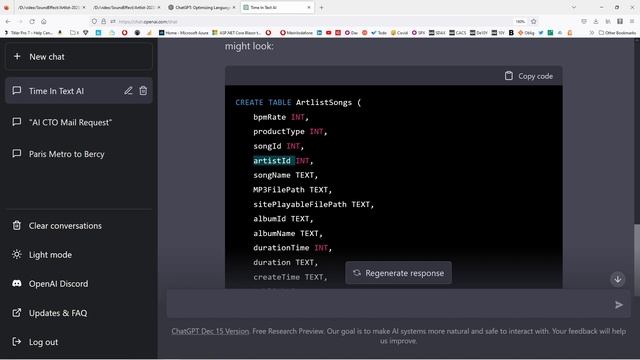Open the Time In Text AI conversation
This screenshot has width=640, height=360.
(79, 91)
